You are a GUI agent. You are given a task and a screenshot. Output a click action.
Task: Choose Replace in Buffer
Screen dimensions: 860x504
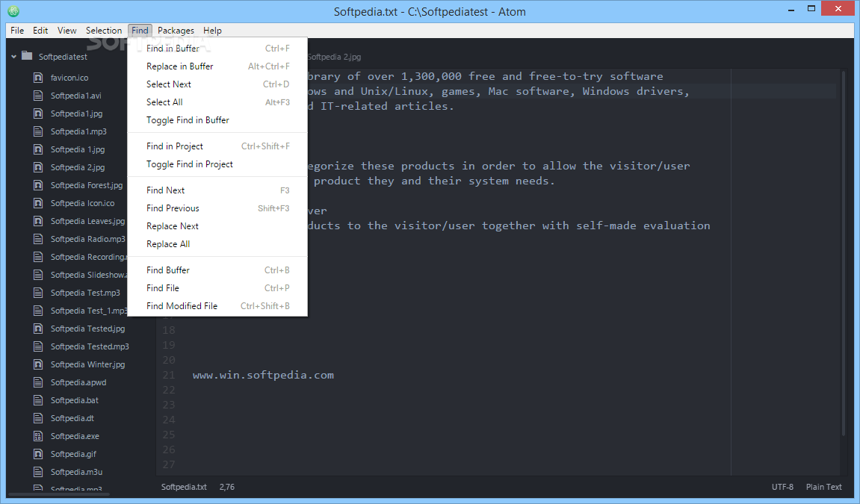217,66
